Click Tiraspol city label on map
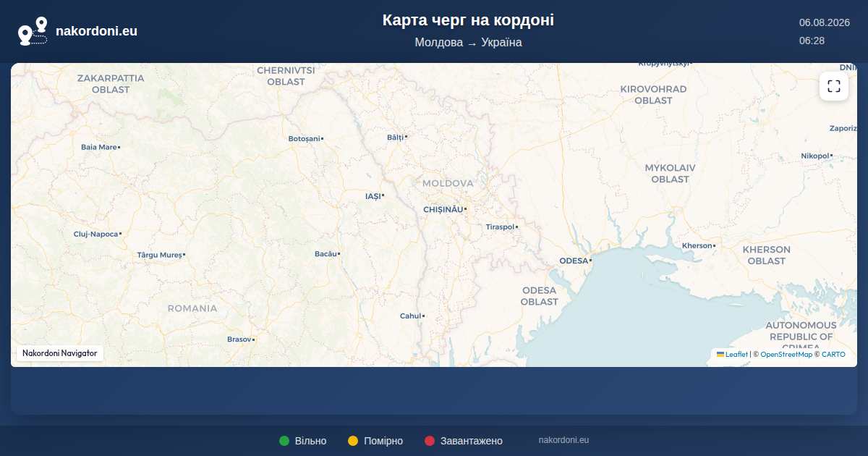Viewport: 868px width, 456px height. [500, 227]
